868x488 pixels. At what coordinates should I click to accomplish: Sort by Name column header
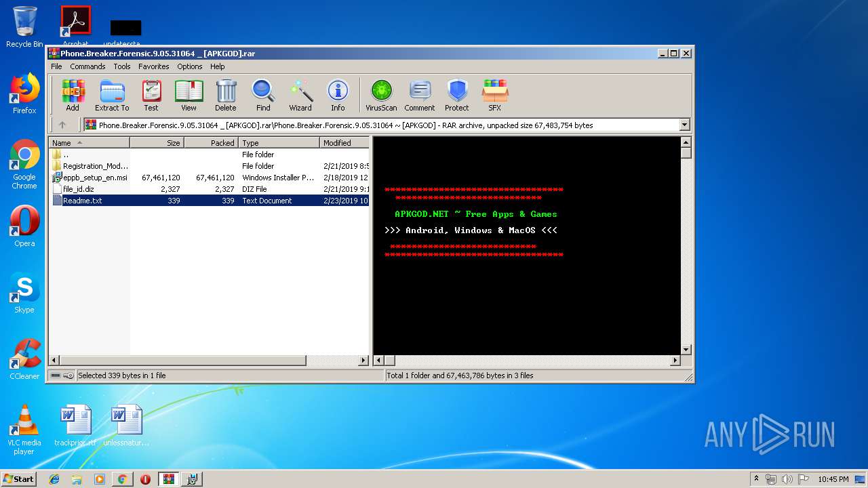90,143
